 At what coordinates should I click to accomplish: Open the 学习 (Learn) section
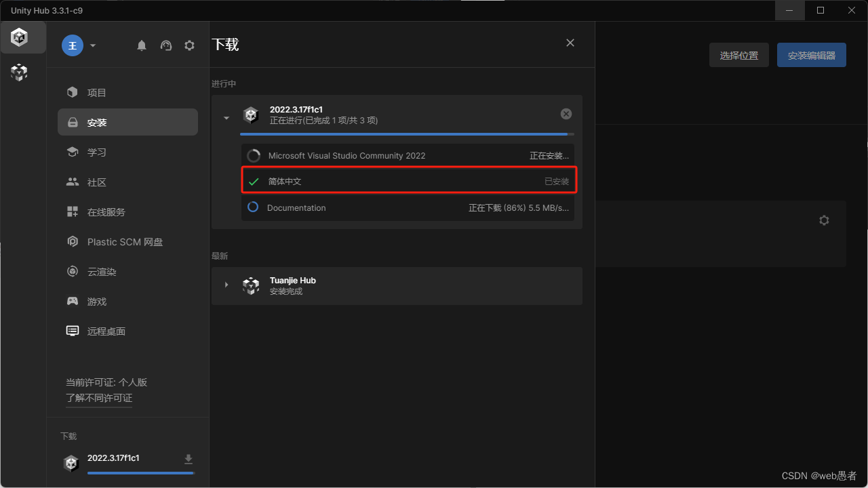point(128,152)
